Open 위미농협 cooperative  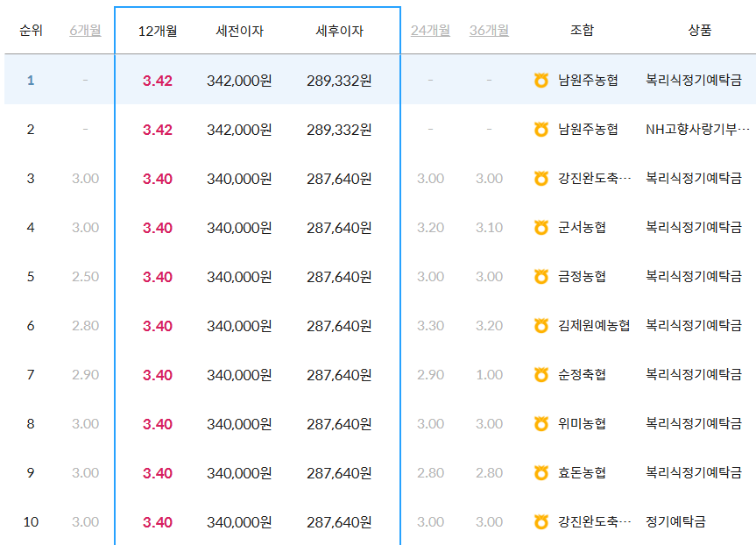click(582, 424)
